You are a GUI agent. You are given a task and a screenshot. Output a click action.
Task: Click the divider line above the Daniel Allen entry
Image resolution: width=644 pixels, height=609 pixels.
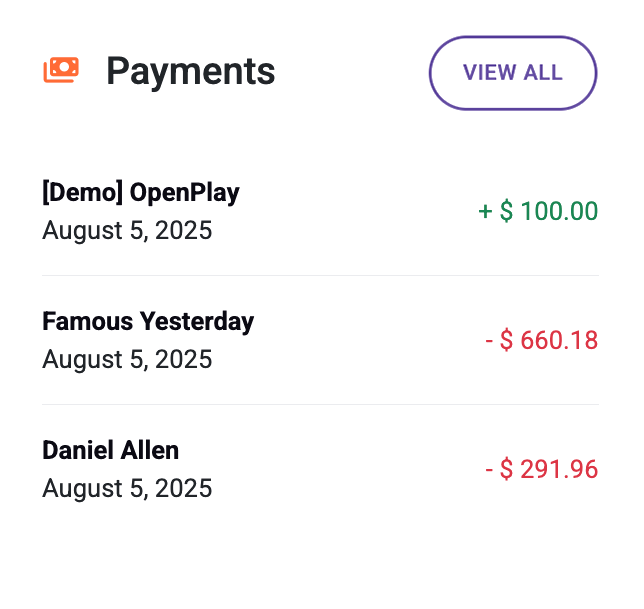(320, 404)
